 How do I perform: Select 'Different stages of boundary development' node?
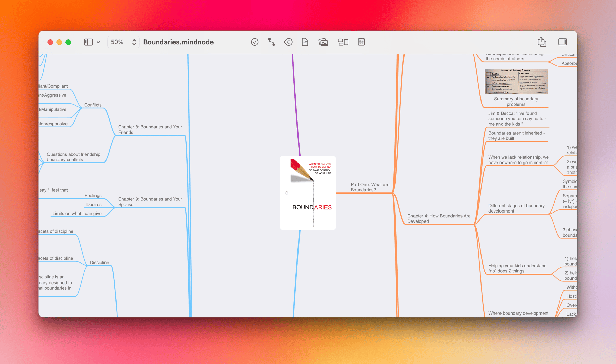[516, 208]
